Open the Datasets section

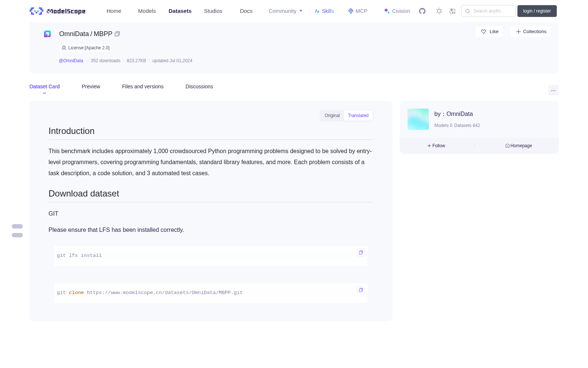pos(180,11)
